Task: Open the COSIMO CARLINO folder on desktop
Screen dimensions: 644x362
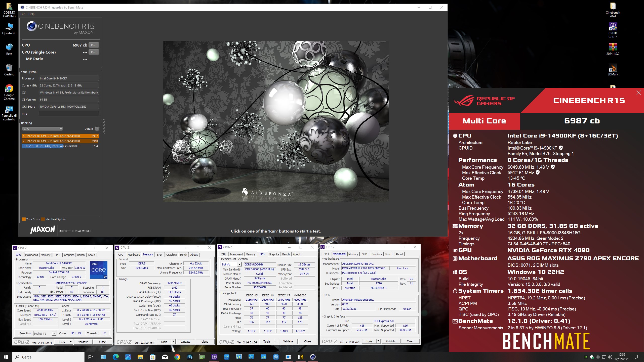Action: [x=9, y=10]
